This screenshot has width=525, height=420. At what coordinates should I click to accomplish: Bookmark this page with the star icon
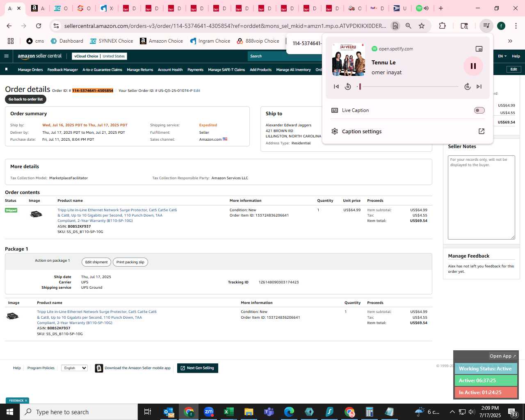pyautogui.click(x=422, y=26)
